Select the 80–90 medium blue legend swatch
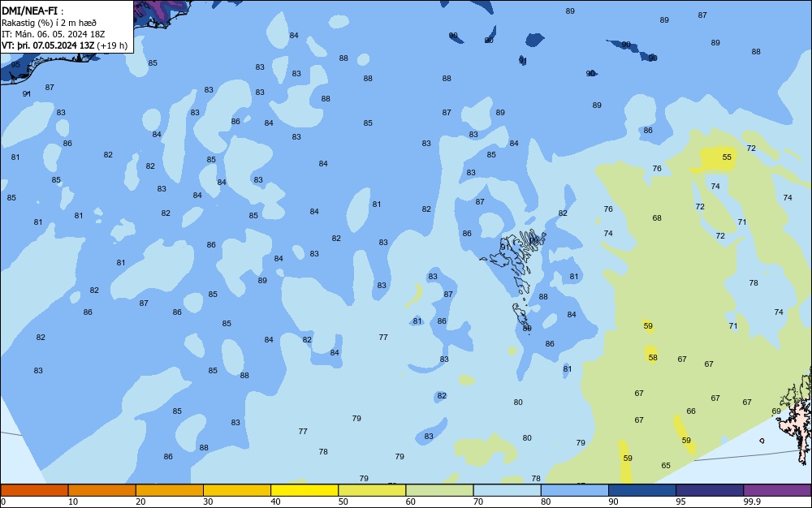The image size is (812, 508). 575,490
